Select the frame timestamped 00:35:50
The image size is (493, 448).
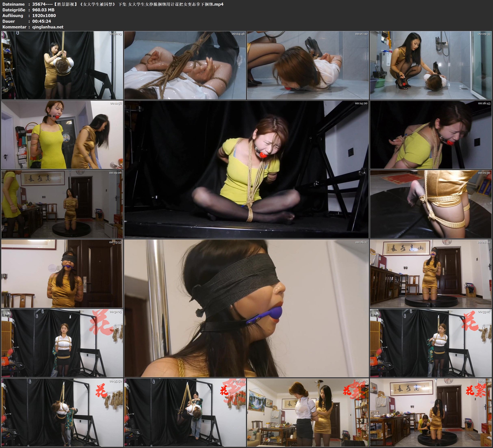tap(62, 412)
